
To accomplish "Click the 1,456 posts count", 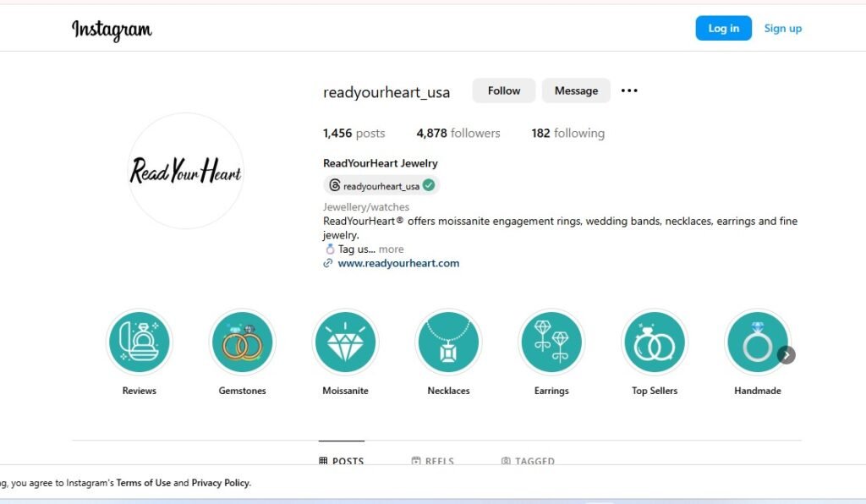I will click(354, 133).
